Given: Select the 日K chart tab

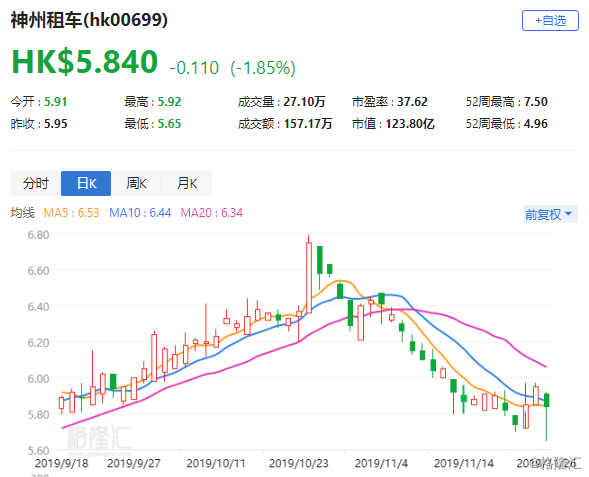Looking at the screenshot, I should point(86,183).
